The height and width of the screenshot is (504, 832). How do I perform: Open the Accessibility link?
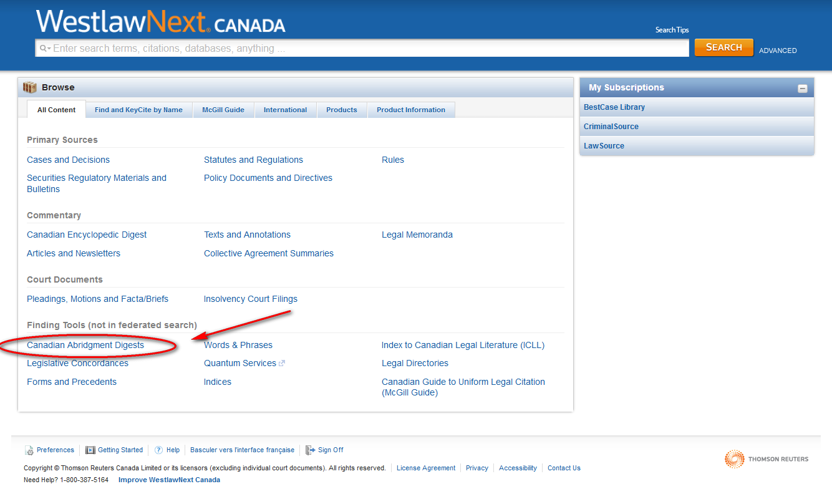pos(518,468)
